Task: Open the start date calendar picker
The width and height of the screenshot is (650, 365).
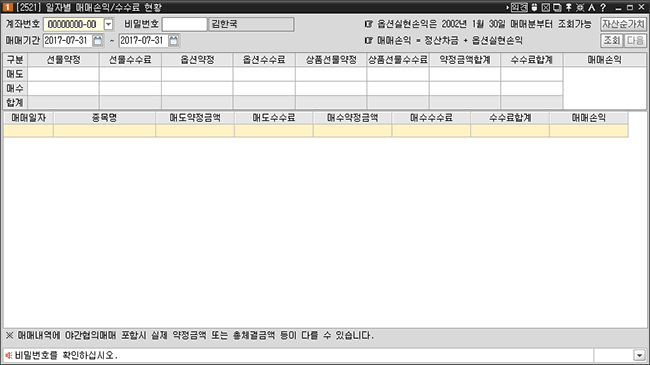Action: 98,41
